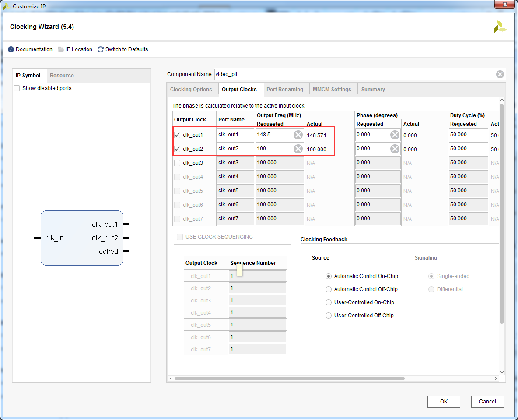The width and height of the screenshot is (518, 420).
Task: Switch to the Resource tab
Action: [62, 76]
